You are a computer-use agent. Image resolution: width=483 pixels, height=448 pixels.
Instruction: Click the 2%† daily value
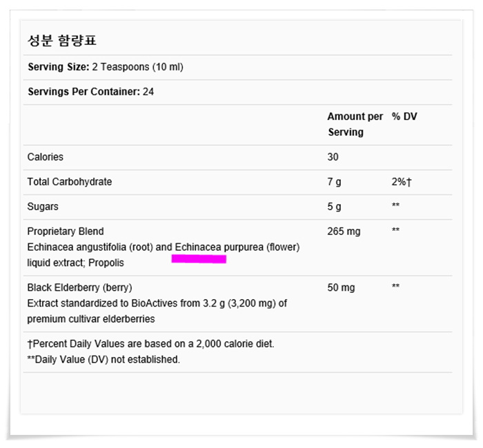tap(402, 182)
